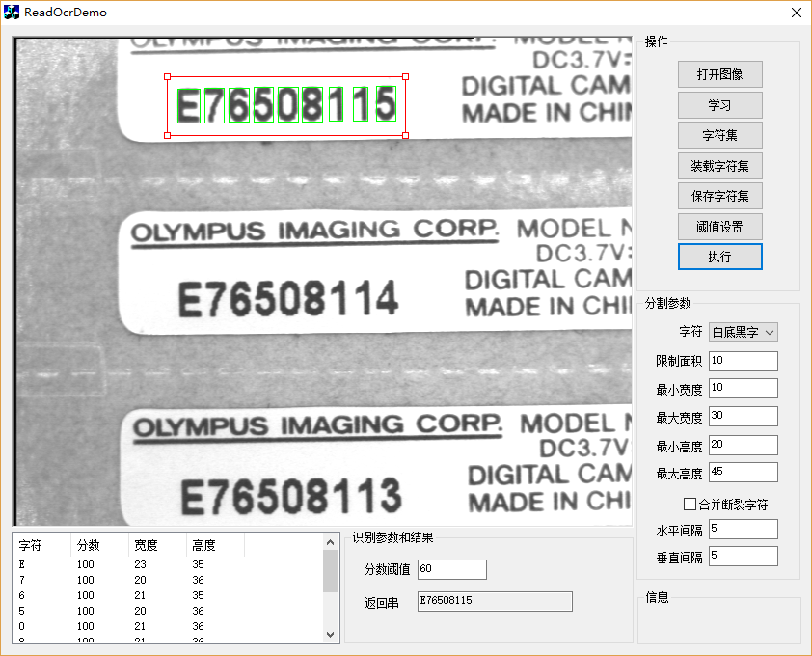812x656 pixels.
Task: Enable the 合并断裂字符 checkbox
Action: [x=690, y=505]
